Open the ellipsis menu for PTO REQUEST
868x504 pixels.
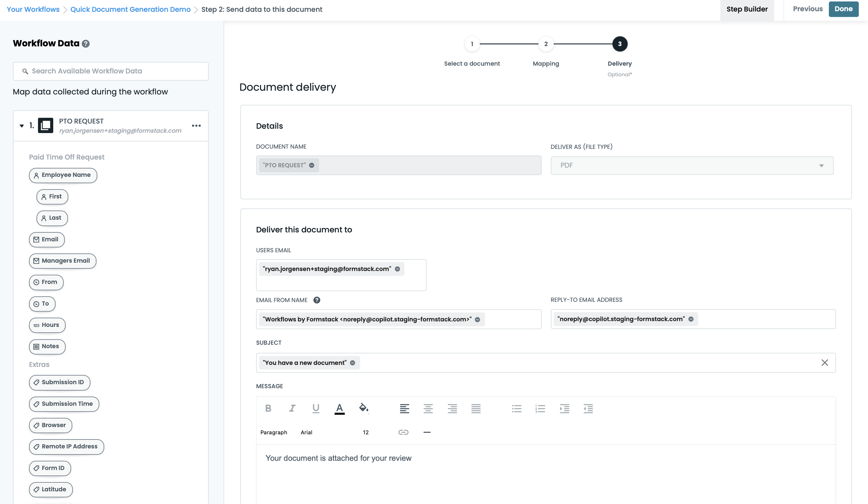click(x=196, y=126)
